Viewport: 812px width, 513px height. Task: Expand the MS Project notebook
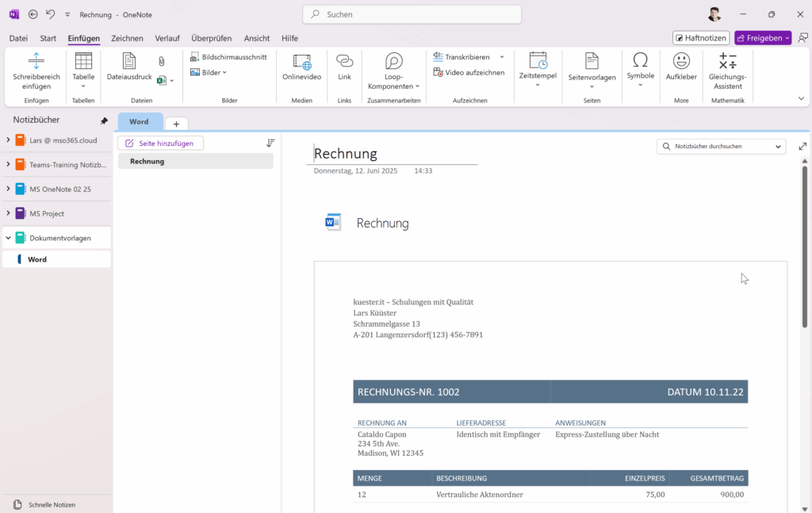(x=8, y=212)
